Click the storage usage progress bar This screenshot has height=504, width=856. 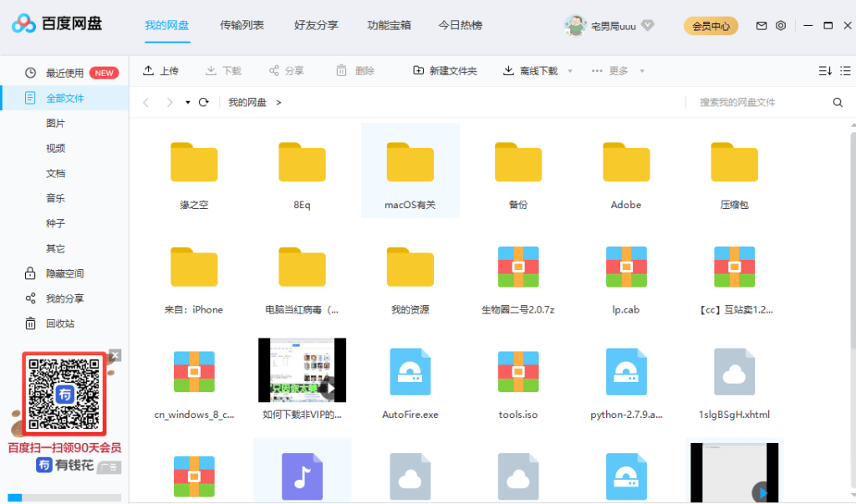click(64, 497)
